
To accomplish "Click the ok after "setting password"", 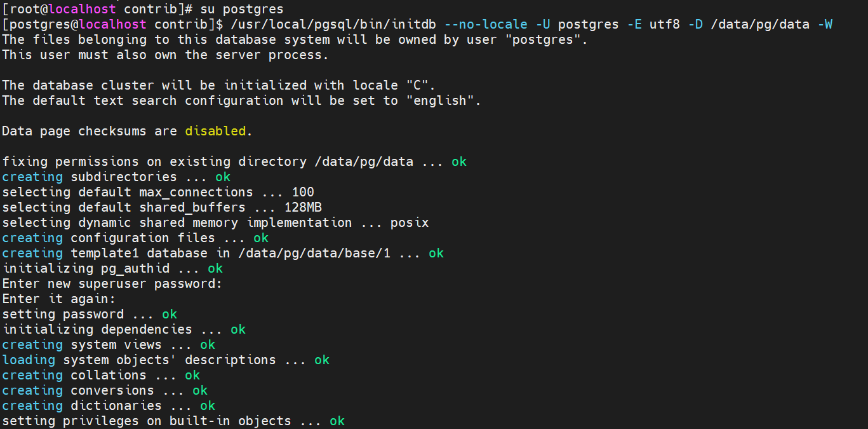I will (170, 314).
